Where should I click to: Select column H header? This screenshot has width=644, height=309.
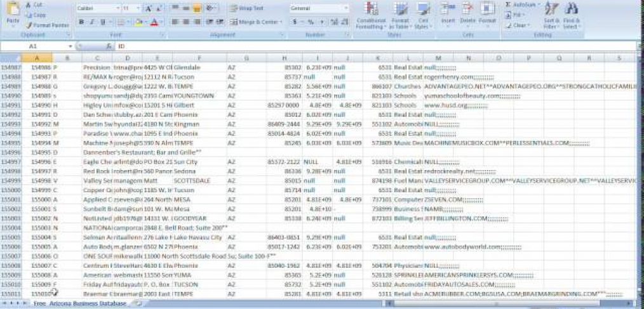click(x=285, y=58)
